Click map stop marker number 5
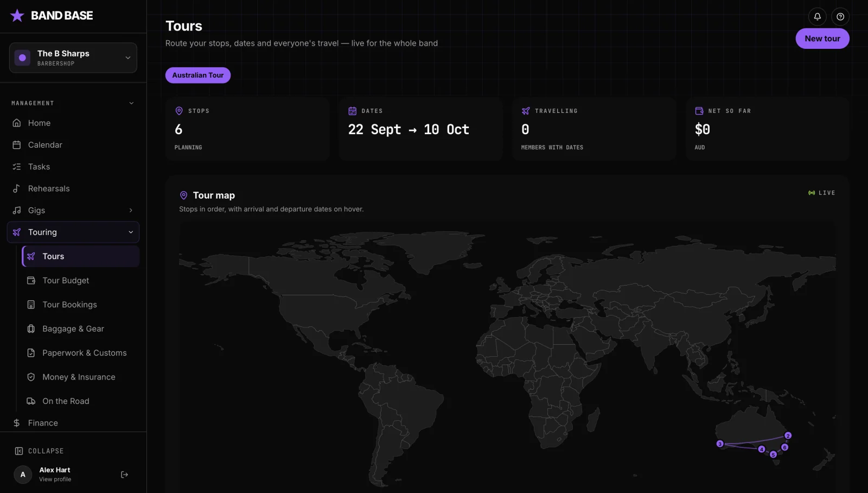868x493 pixels. (773, 454)
